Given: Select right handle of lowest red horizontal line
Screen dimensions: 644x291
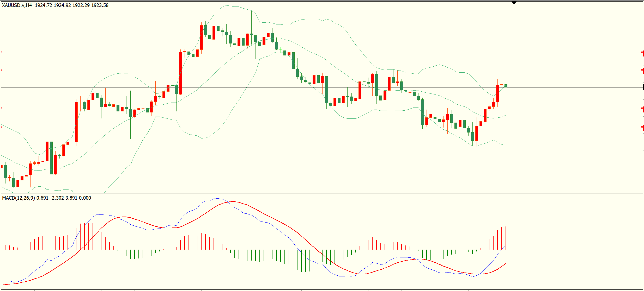Looking at the screenshot, I should point(642,127).
